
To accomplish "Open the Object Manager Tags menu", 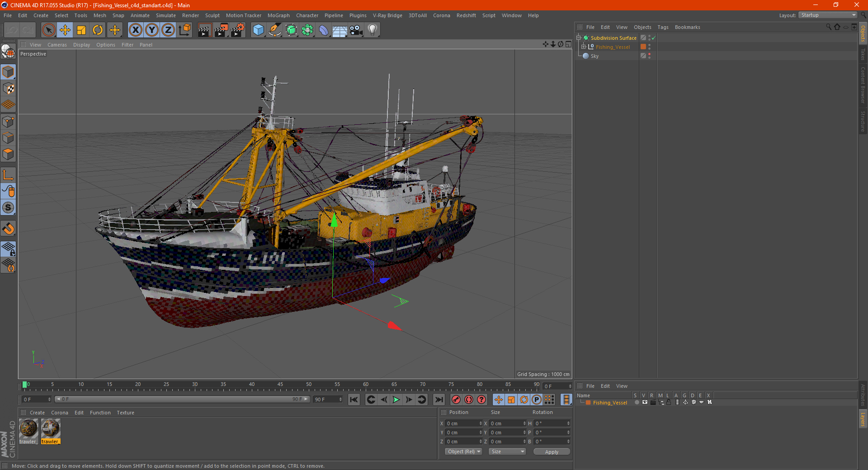I will pyautogui.click(x=663, y=27).
